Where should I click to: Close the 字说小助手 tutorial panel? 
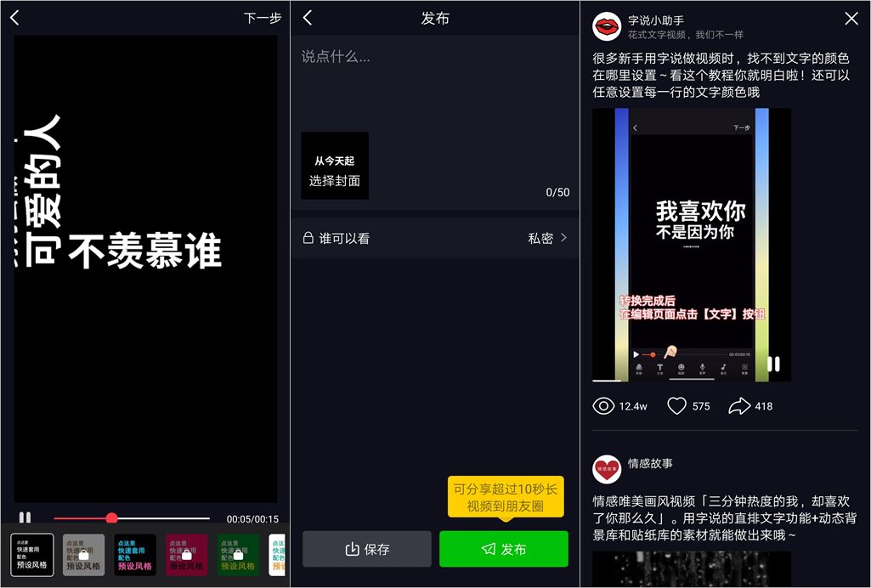point(852,18)
